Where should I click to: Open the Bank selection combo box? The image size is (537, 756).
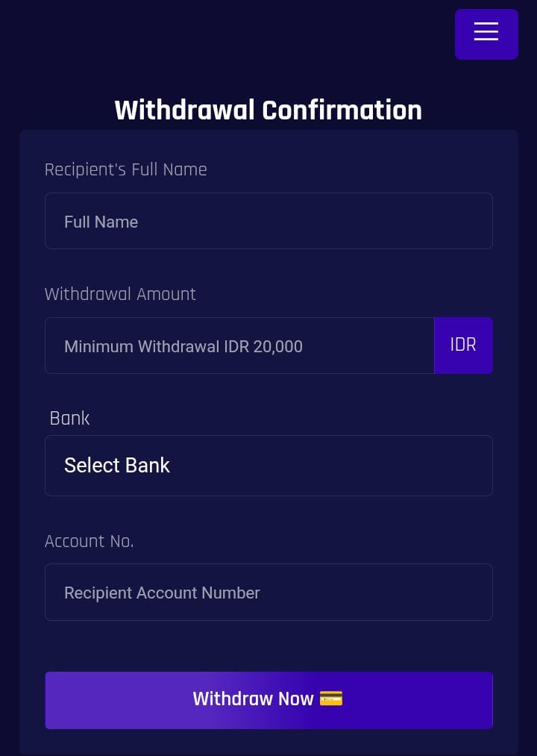tap(268, 466)
